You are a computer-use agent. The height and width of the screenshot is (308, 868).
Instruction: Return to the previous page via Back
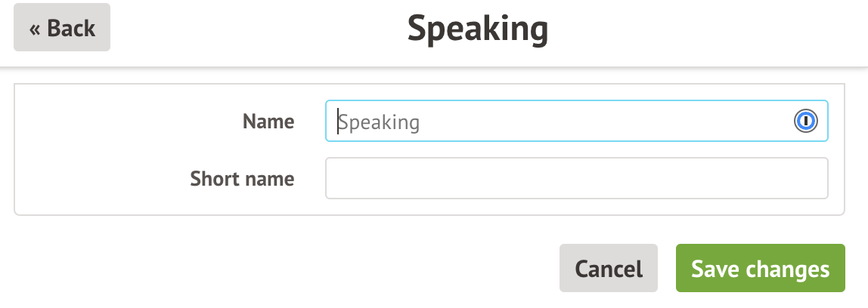click(x=62, y=28)
